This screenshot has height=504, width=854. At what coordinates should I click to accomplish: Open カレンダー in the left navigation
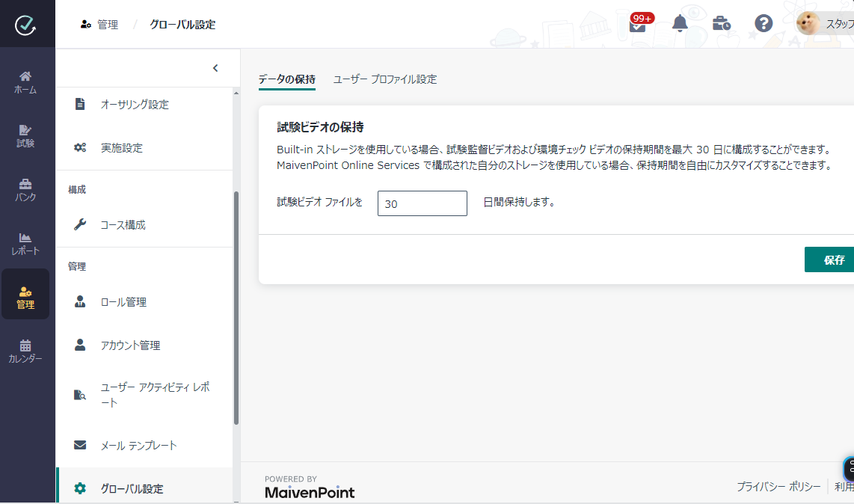[x=25, y=351]
